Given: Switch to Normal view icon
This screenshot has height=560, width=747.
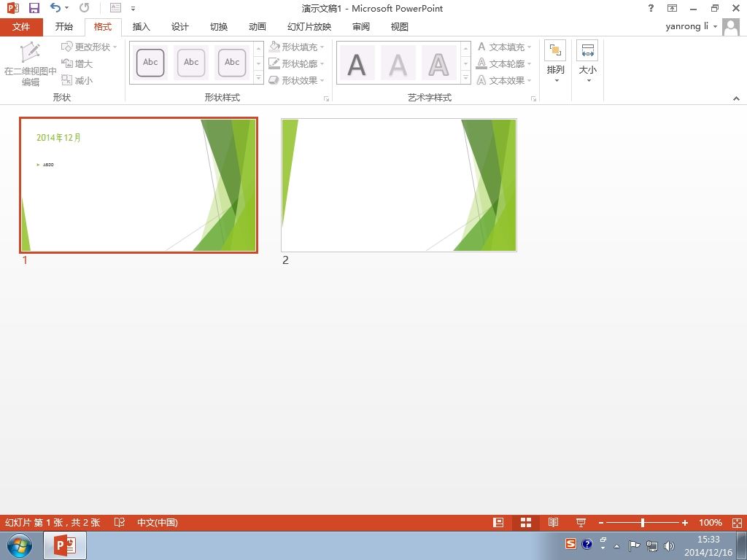Looking at the screenshot, I should click(x=498, y=522).
